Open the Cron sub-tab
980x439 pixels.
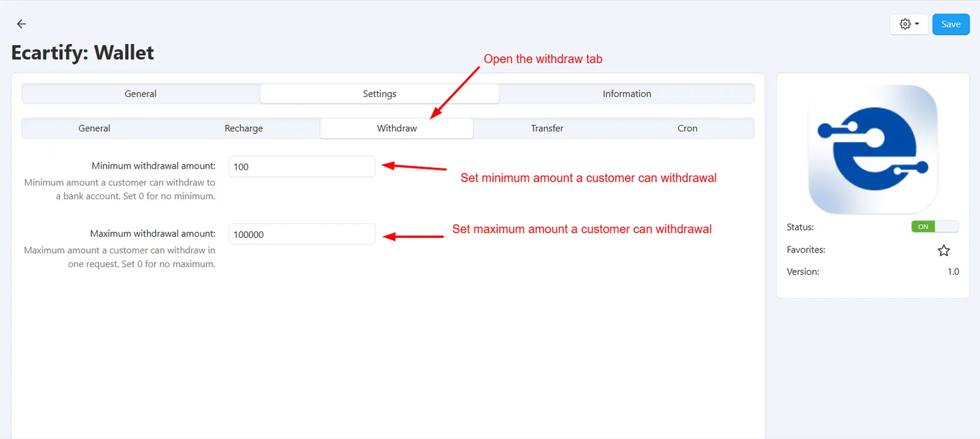(x=687, y=128)
